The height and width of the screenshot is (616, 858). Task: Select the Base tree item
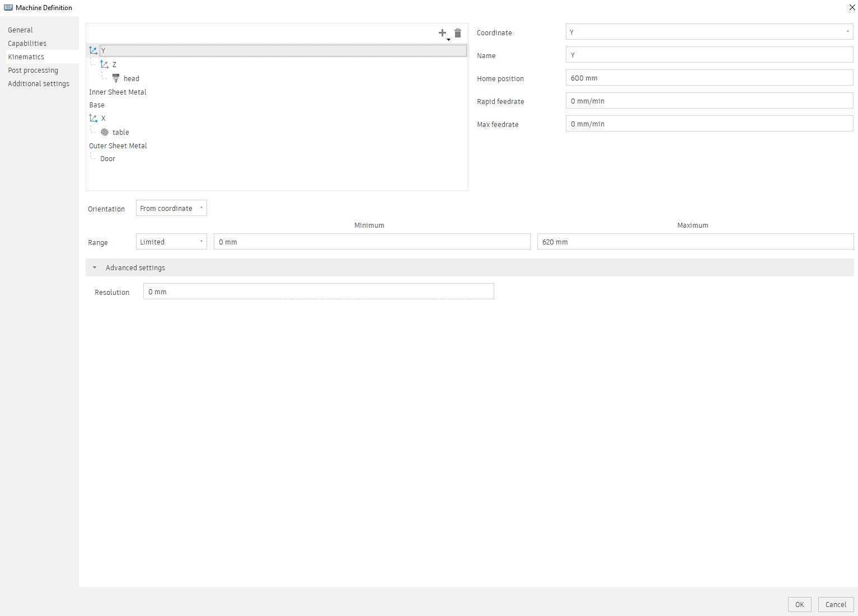point(97,105)
